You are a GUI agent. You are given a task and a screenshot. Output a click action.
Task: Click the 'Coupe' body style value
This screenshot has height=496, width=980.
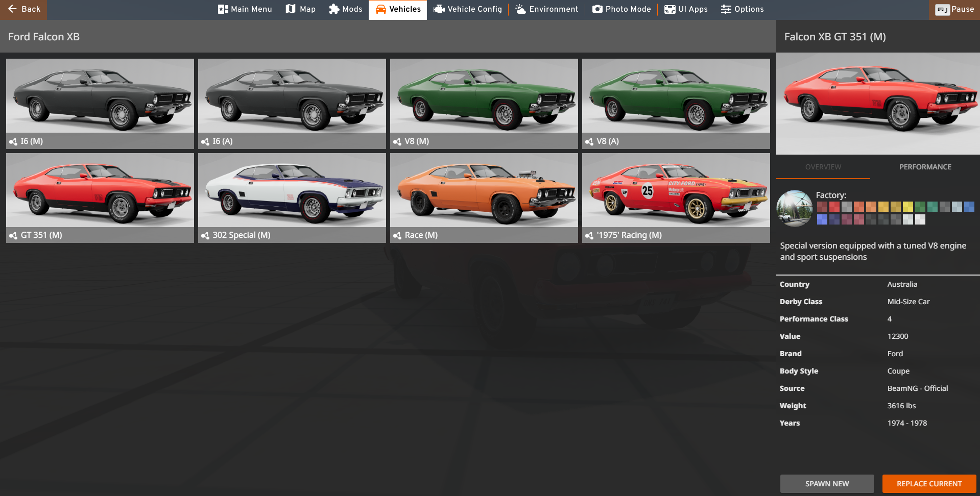click(x=898, y=371)
